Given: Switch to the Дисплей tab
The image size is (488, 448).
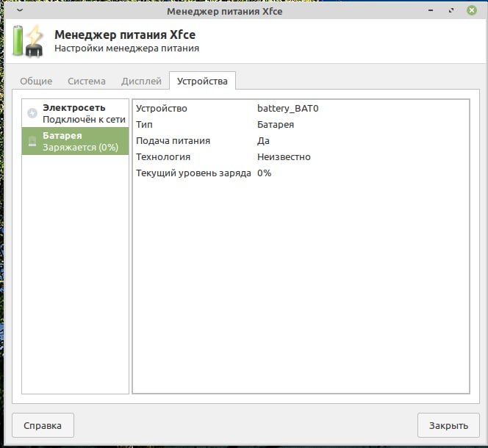Looking at the screenshot, I should [x=141, y=82].
